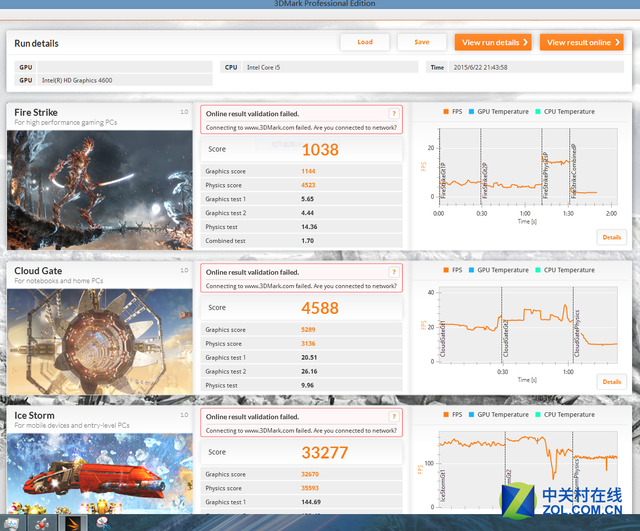Select Fire Strike Graphics score 1144
Screen dimensions: 640x531
click(x=301, y=171)
